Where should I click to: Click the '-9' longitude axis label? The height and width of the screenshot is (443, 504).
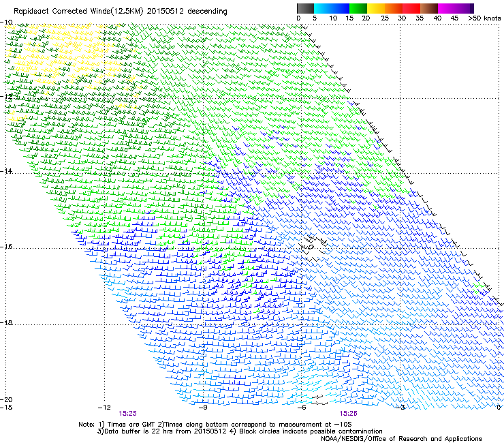point(203,408)
